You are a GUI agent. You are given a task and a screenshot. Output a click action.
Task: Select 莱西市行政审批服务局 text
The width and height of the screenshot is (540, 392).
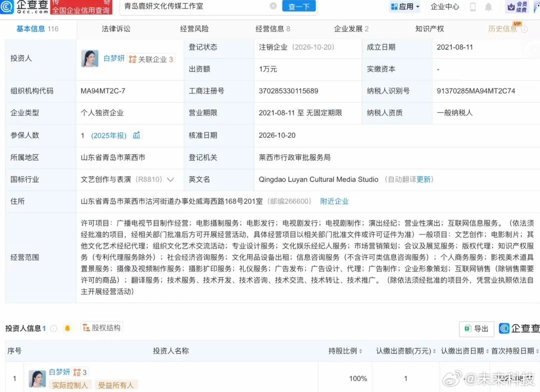tap(294, 157)
